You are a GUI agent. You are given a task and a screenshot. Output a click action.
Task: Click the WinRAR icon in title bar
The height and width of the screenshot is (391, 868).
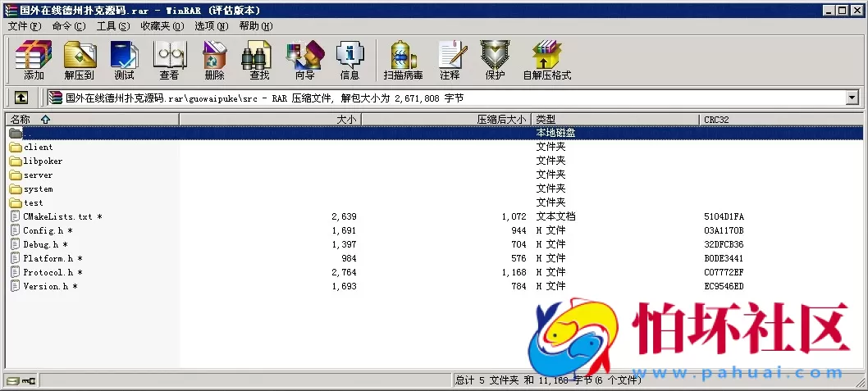tap(11, 11)
